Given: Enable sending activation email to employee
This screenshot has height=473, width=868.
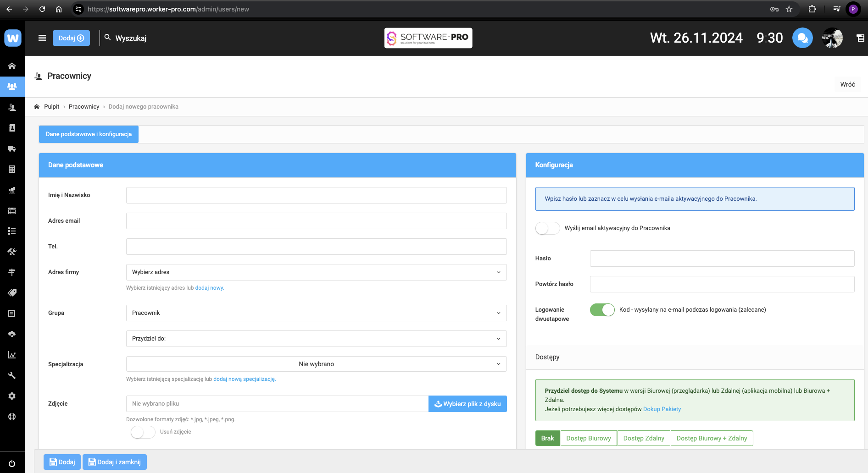Looking at the screenshot, I should (x=547, y=228).
